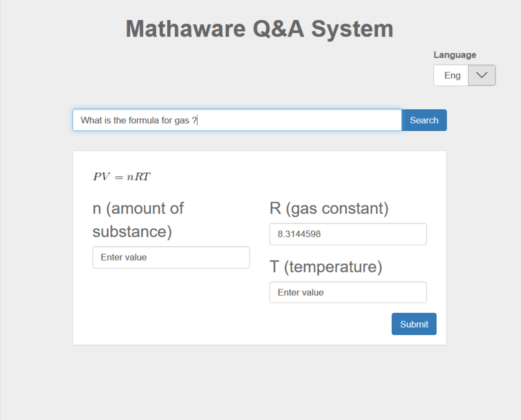The height and width of the screenshot is (420, 521).
Task: Click the "n (amount of substance)" label
Action: (x=138, y=220)
